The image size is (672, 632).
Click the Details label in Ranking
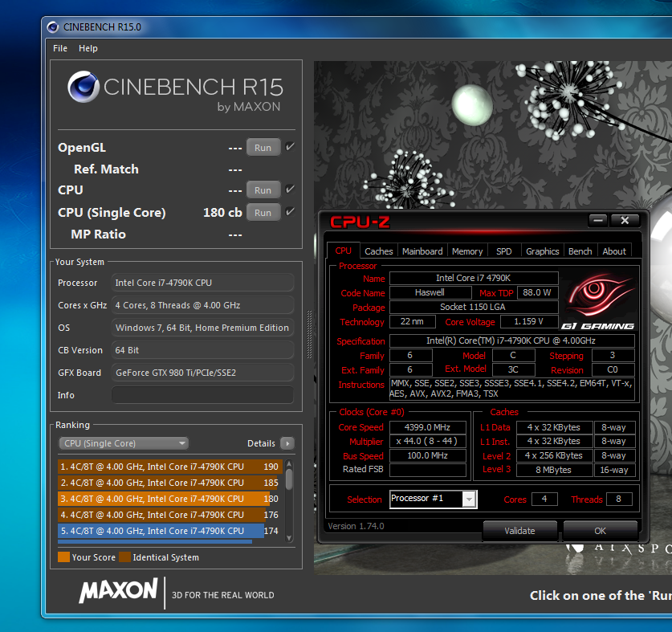click(x=261, y=443)
